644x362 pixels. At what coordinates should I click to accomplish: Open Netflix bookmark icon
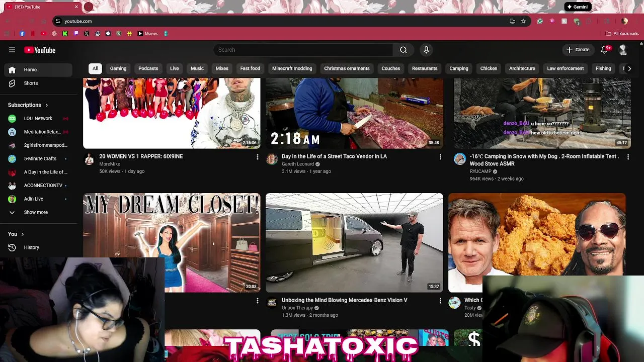pyautogui.click(x=33, y=34)
